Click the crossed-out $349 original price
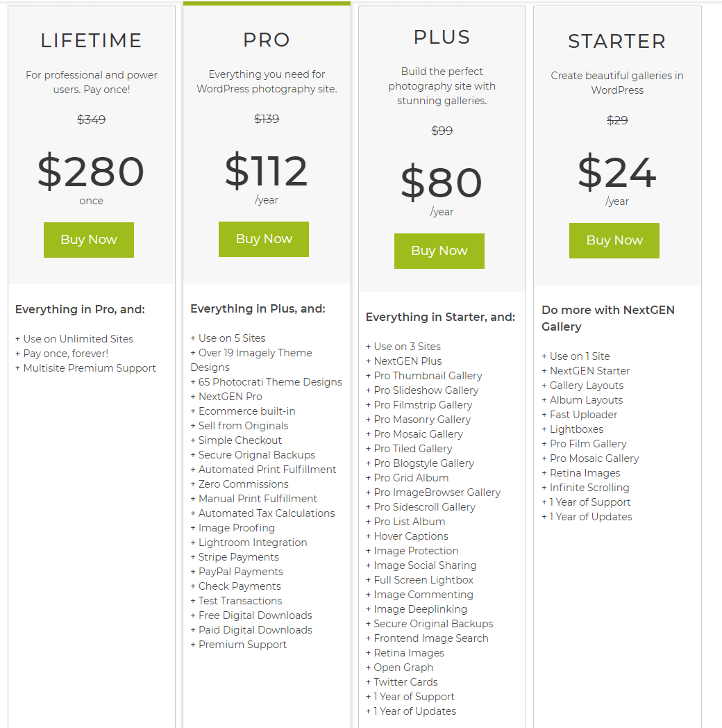722x728 pixels. 92,119
